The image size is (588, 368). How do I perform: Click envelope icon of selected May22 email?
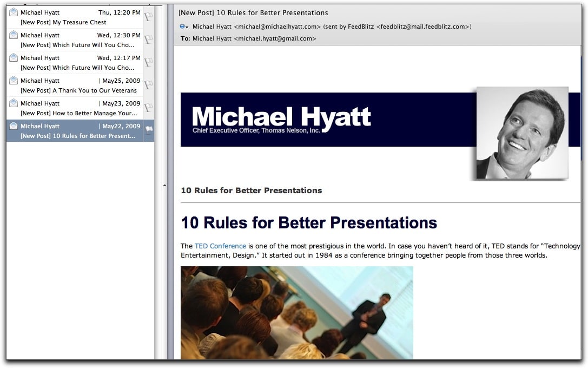coord(14,126)
